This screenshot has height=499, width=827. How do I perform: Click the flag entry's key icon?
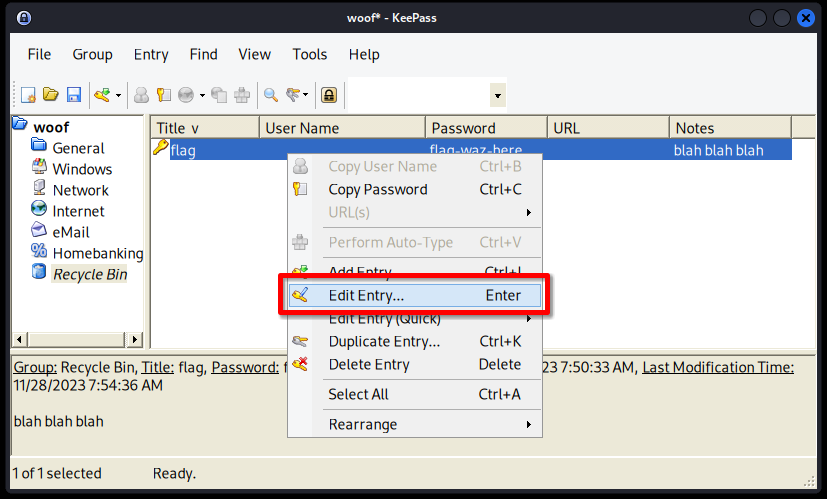[160, 147]
